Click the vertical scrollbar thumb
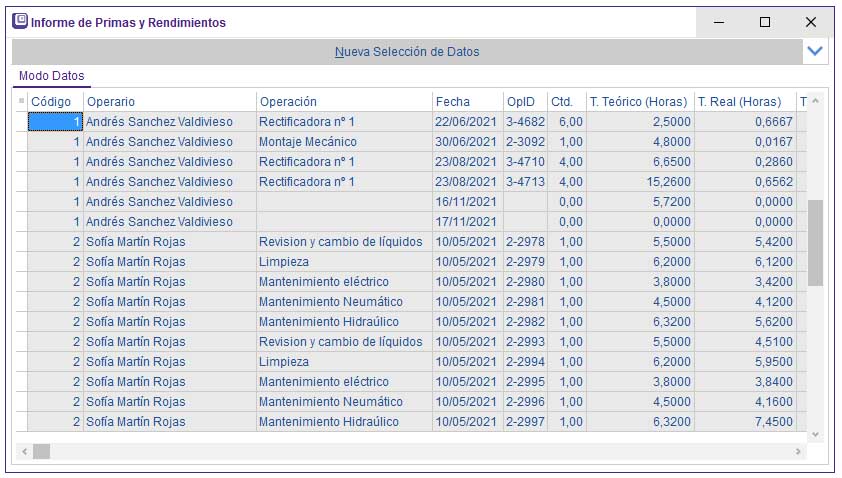The height and width of the screenshot is (478, 842). click(x=815, y=242)
